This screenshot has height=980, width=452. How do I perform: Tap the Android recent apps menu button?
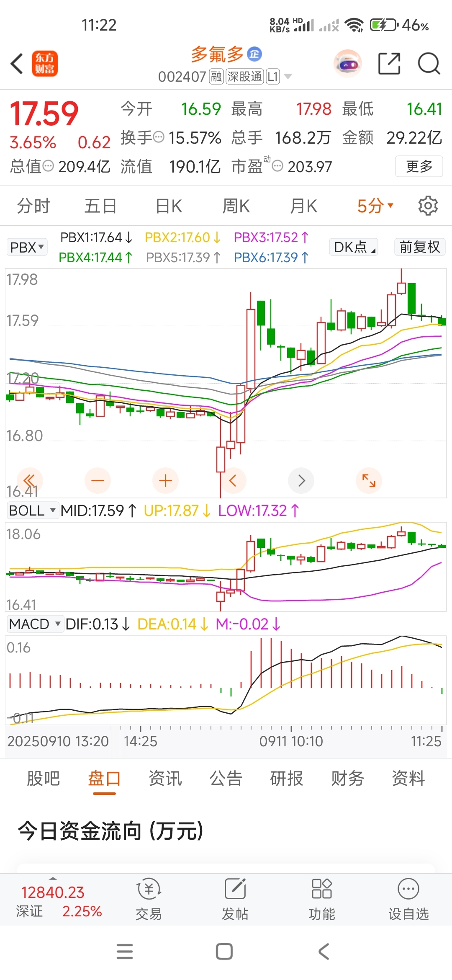[x=125, y=952]
